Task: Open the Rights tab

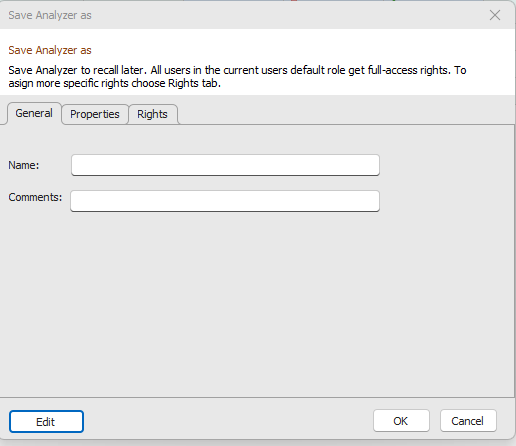Action: (153, 114)
